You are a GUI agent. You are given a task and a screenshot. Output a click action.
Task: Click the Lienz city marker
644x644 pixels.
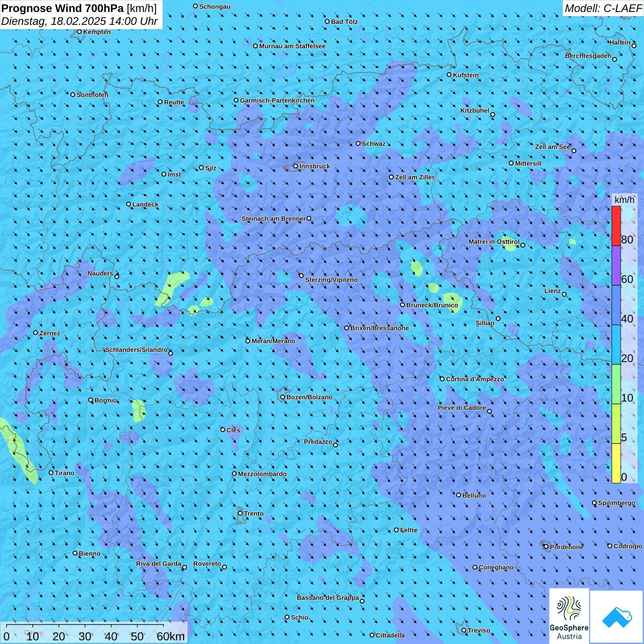click(564, 294)
